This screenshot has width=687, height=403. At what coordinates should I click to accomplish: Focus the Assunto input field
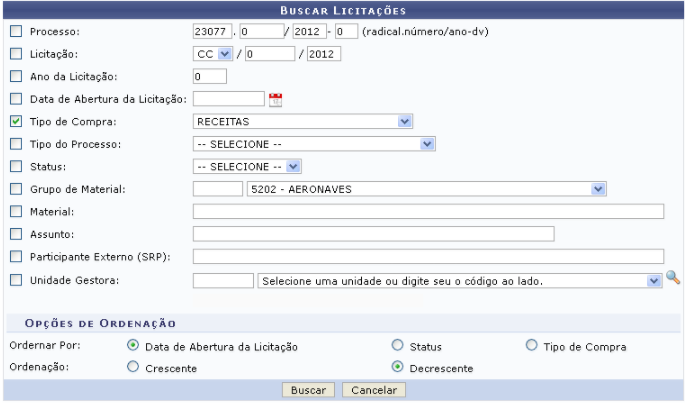[373, 234]
